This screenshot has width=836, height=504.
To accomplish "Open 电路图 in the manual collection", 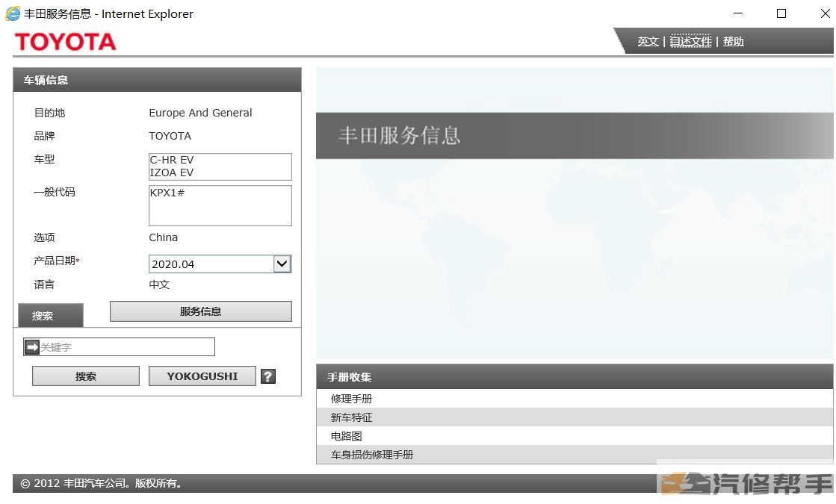I will click(575, 436).
